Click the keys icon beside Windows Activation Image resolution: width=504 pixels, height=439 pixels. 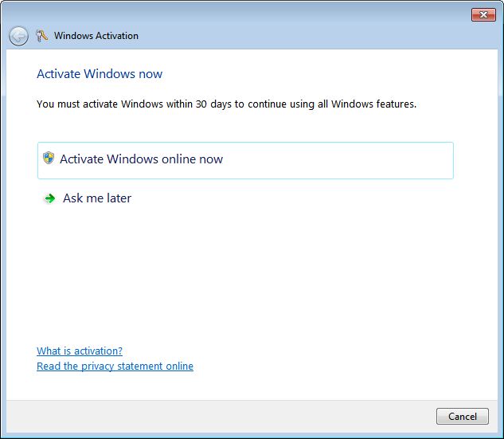click(x=42, y=36)
